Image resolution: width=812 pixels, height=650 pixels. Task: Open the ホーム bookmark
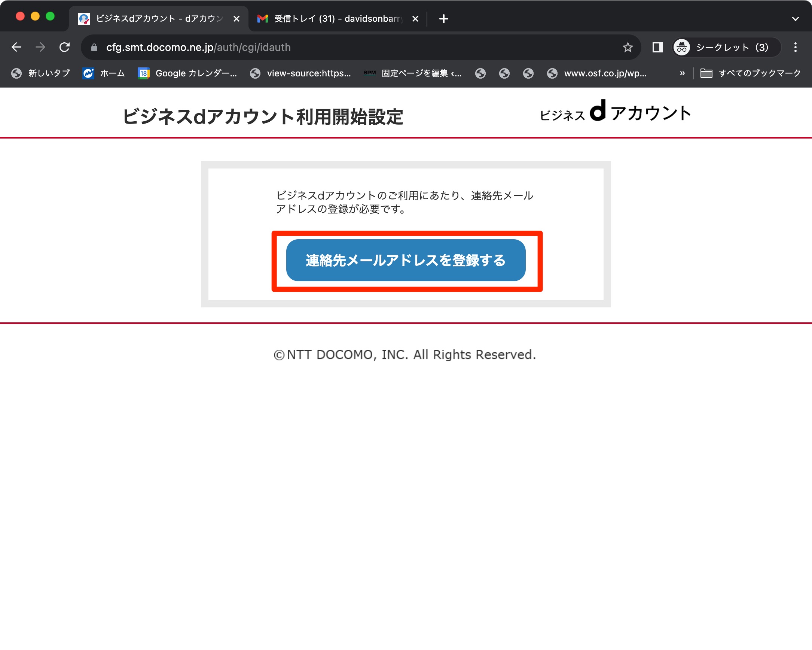click(x=104, y=73)
